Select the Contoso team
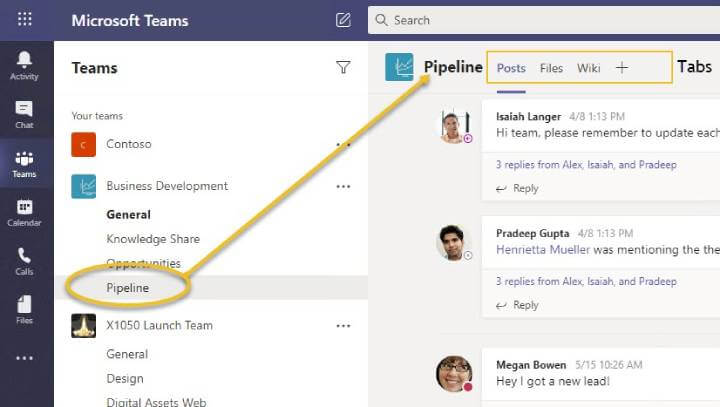Screen dimensions: 720x407 click(129, 144)
